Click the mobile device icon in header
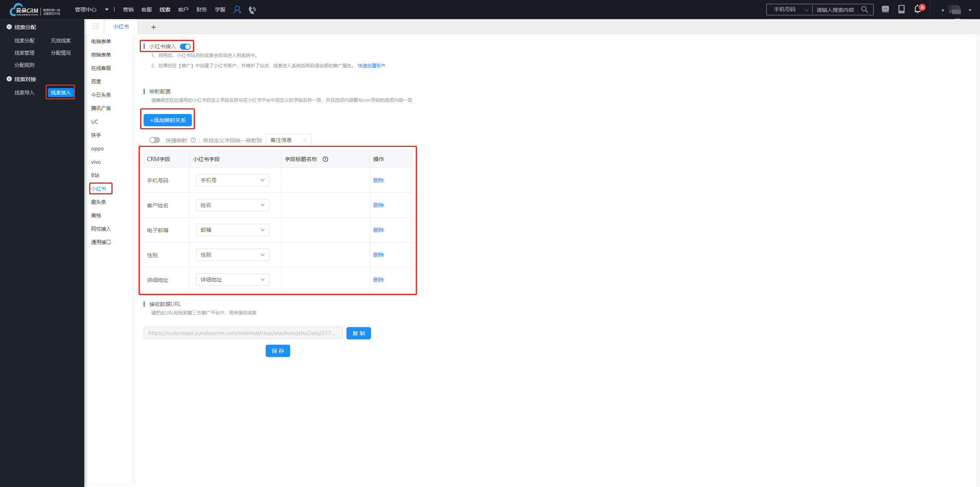Screen dimensions: 980x487 pyautogui.click(x=902, y=9)
